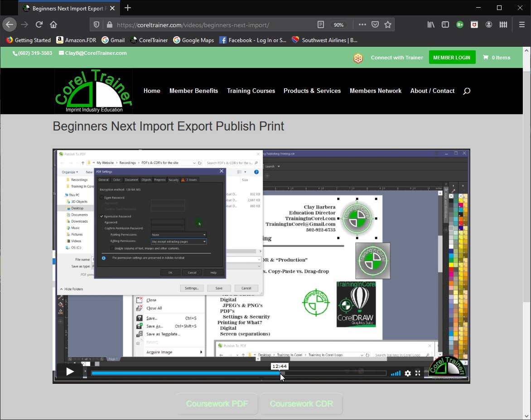Open a new browser tab with plus
531x420 pixels.
tap(128, 8)
